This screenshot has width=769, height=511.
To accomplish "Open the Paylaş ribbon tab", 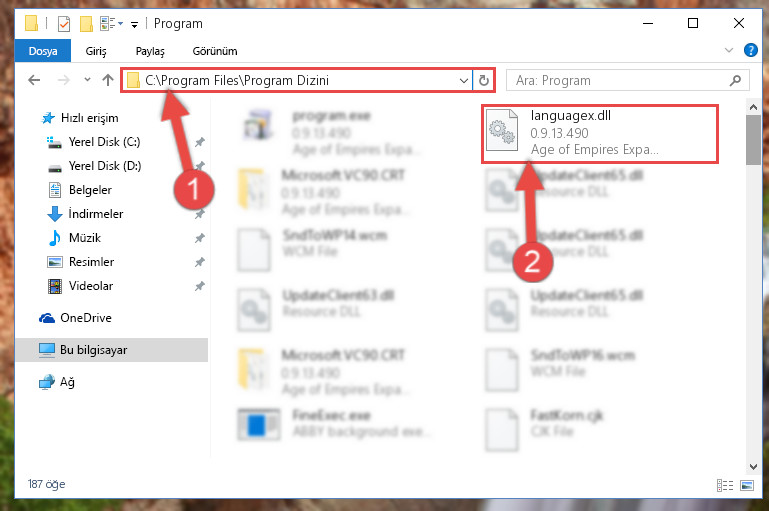I will pyautogui.click(x=150, y=51).
